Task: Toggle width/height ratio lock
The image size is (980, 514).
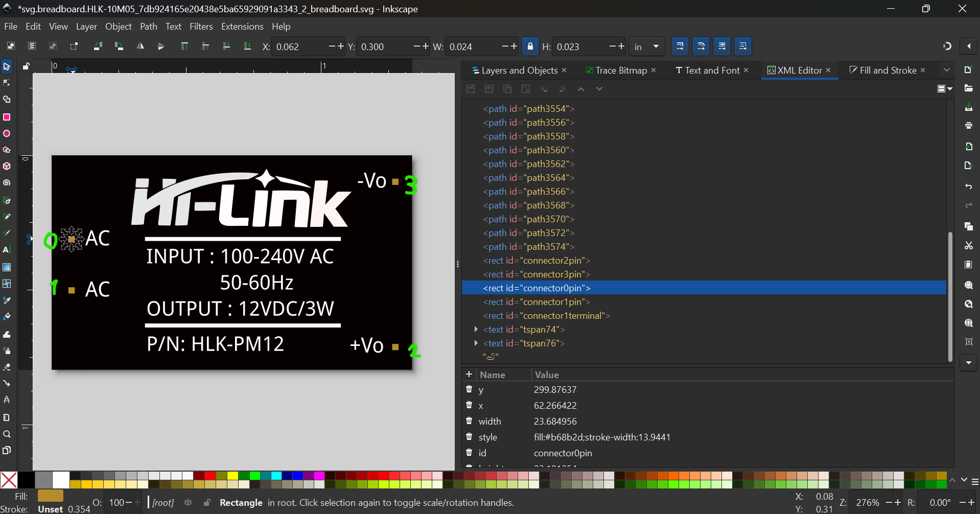Action: click(530, 46)
